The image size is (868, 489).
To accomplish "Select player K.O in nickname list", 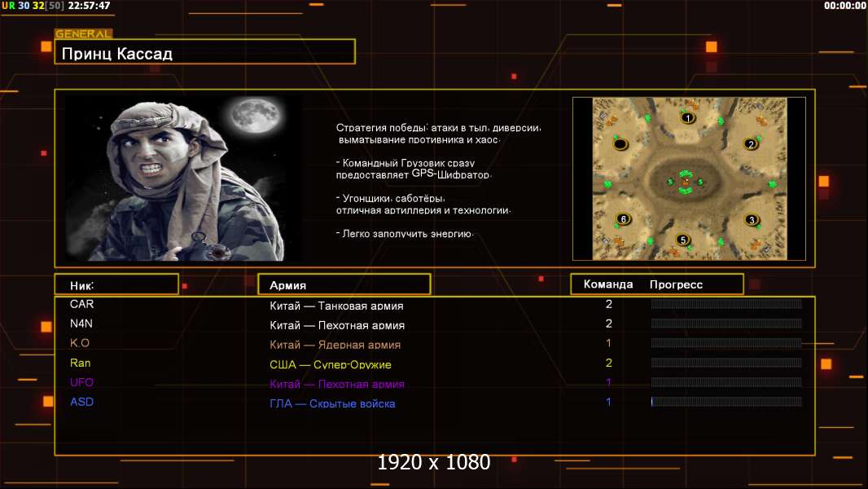I will pos(80,343).
